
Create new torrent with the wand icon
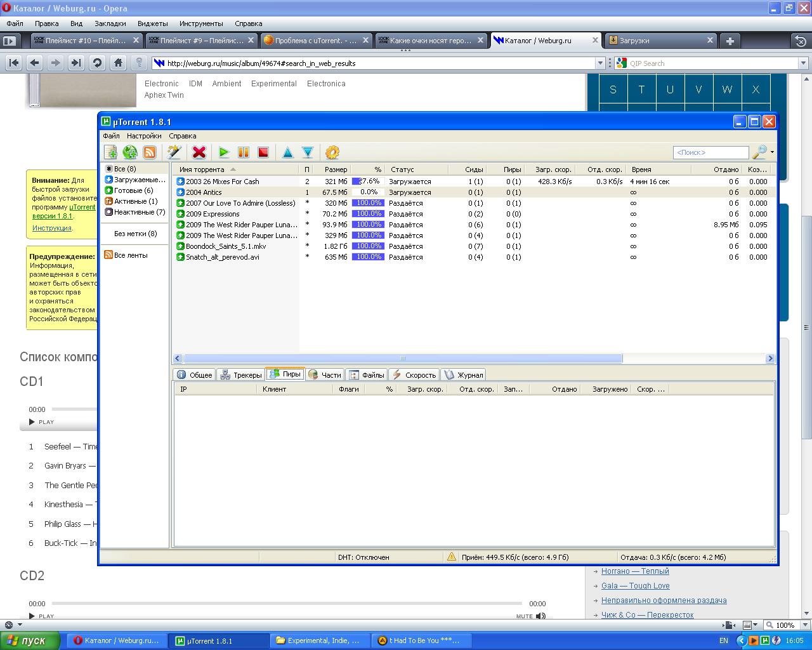(174, 152)
